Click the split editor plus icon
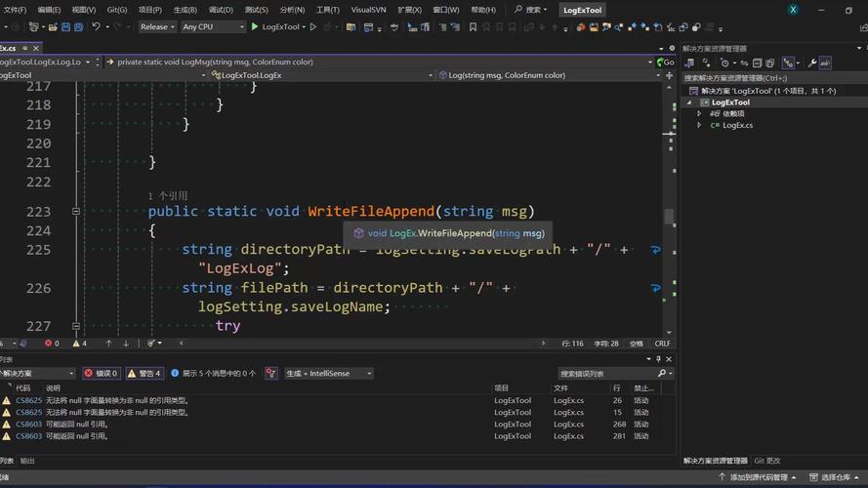Image resolution: width=868 pixels, height=488 pixels. tap(669, 75)
